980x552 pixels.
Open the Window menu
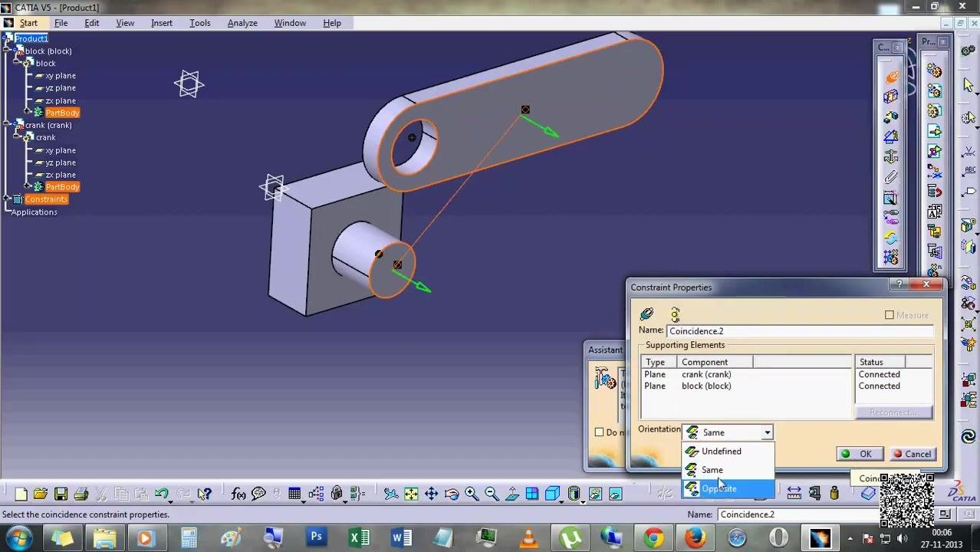tap(290, 23)
